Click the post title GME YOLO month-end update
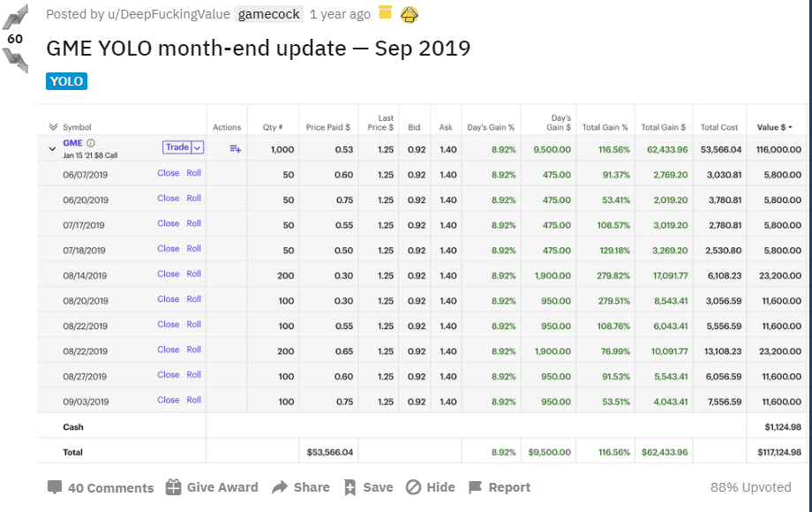812x512 pixels. pyautogui.click(x=259, y=49)
